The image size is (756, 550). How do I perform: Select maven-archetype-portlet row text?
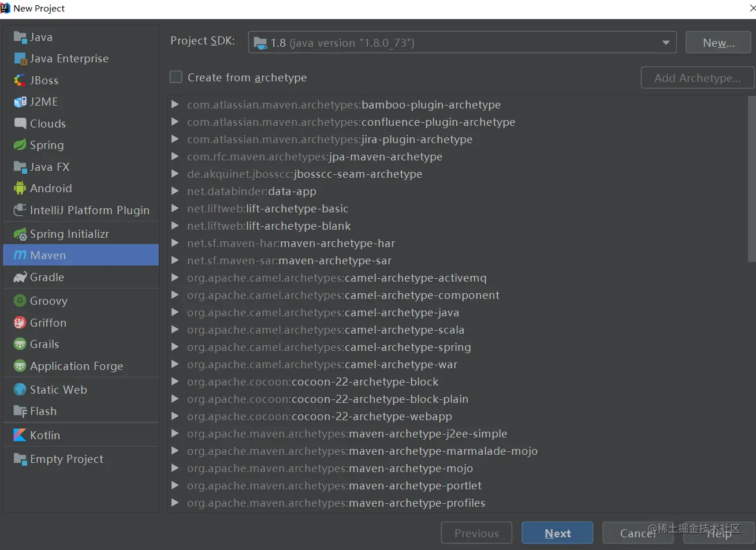coord(334,485)
